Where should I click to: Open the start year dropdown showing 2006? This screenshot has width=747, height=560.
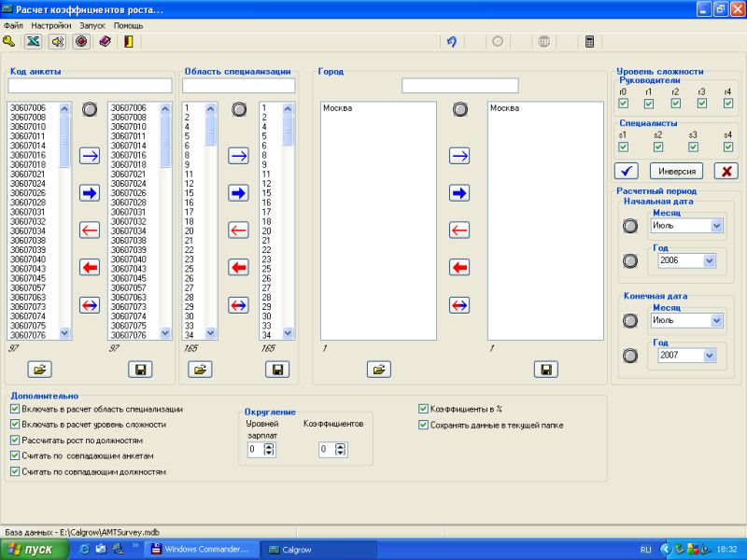pyautogui.click(x=716, y=261)
